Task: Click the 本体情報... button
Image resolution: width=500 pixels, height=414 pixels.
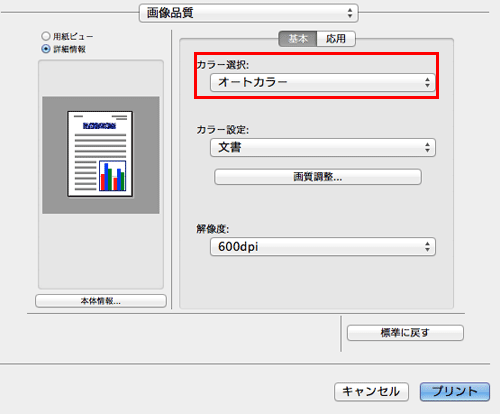Action: coord(101,301)
